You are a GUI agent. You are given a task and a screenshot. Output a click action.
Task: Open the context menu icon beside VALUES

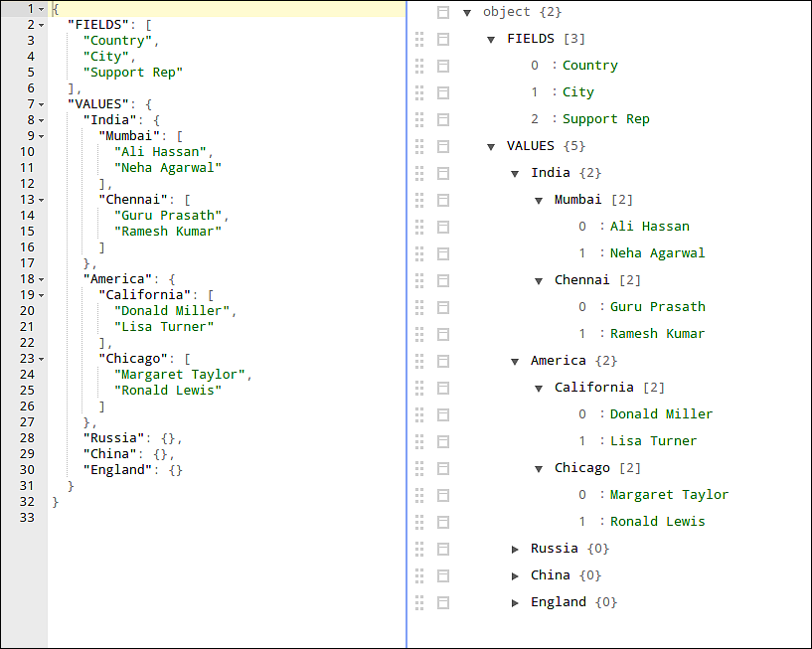pos(442,145)
